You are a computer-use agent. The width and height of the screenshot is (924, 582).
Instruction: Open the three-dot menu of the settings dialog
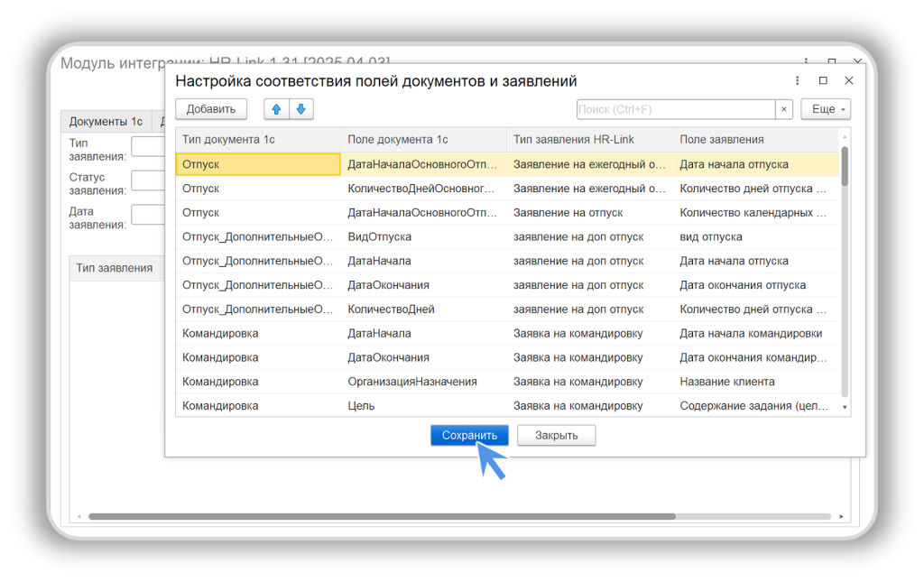[798, 80]
